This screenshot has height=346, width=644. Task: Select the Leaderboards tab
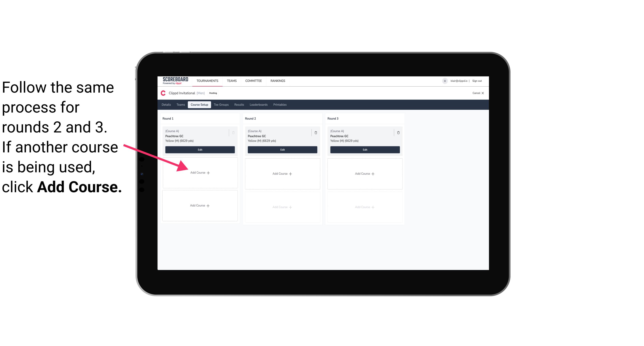click(257, 104)
